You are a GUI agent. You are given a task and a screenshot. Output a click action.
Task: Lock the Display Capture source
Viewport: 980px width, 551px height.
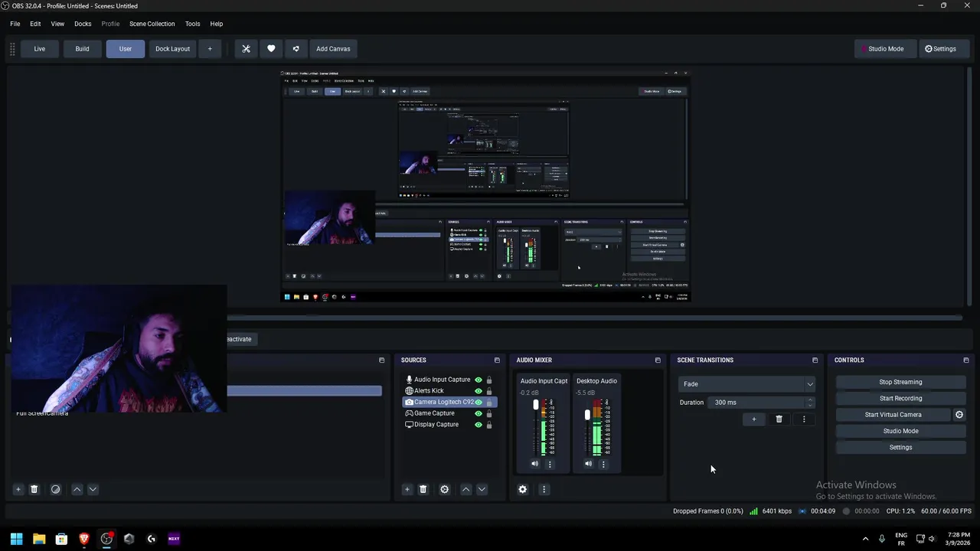pos(489,425)
